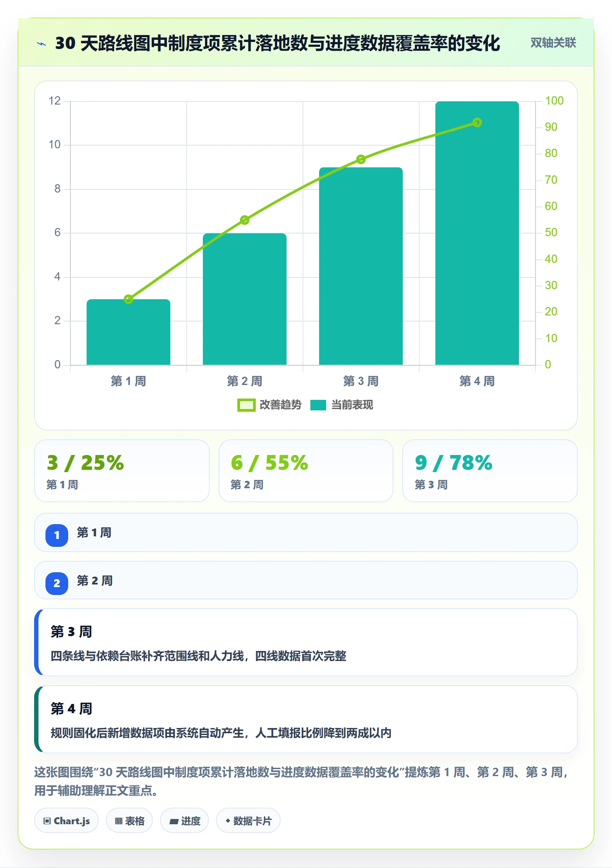Click the week 4 trend line point near 92
This screenshot has height=868, width=612.
(477, 122)
